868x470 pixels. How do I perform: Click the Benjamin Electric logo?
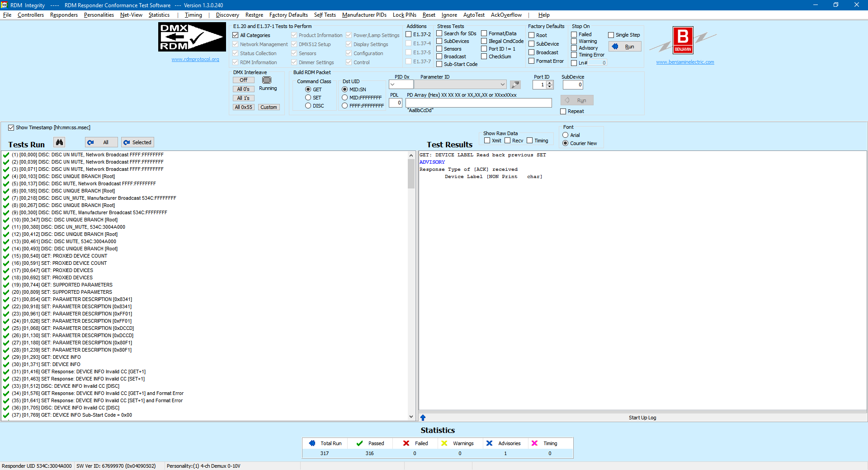click(x=683, y=41)
